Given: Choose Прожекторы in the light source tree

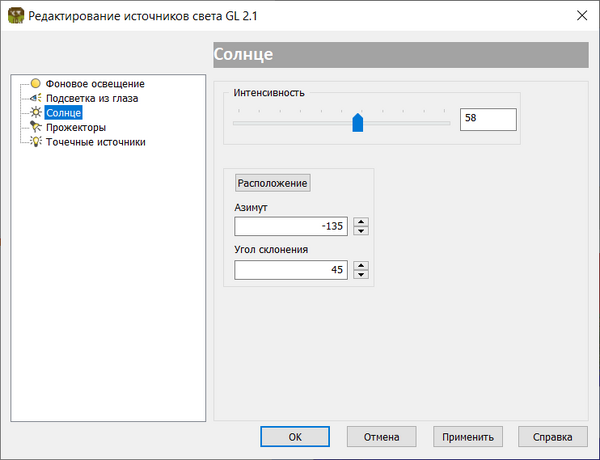Looking at the screenshot, I should pyautogui.click(x=76, y=127).
